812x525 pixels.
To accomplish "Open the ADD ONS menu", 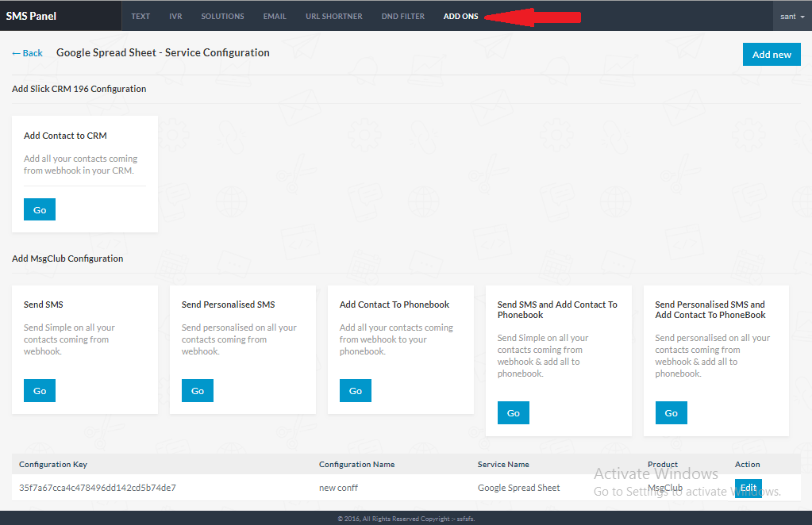I will (x=461, y=16).
